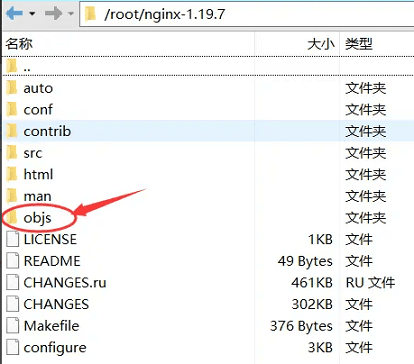
Task: Click the README file icon
Action: (13, 261)
